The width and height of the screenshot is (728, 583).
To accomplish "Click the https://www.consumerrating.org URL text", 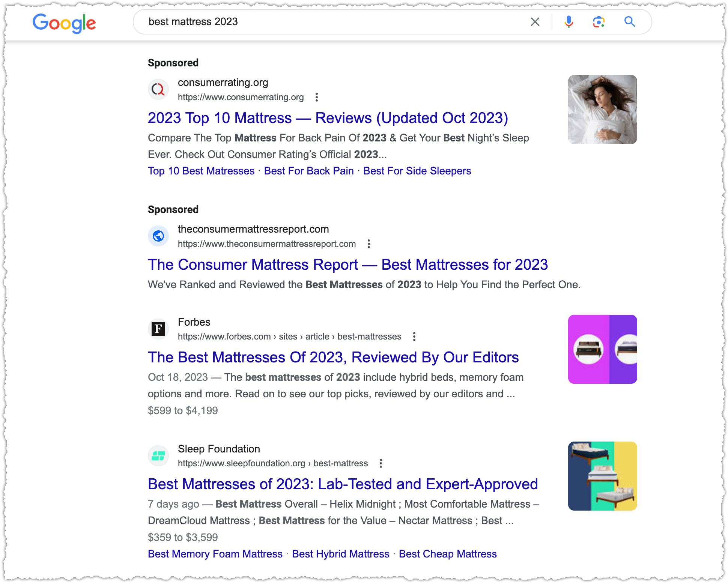I will coord(241,97).
